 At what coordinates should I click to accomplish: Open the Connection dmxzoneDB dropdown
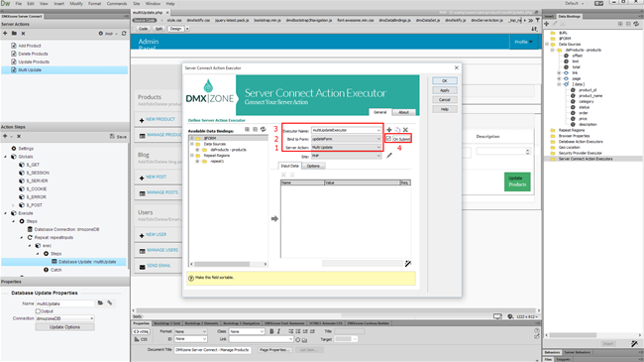click(x=64, y=318)
